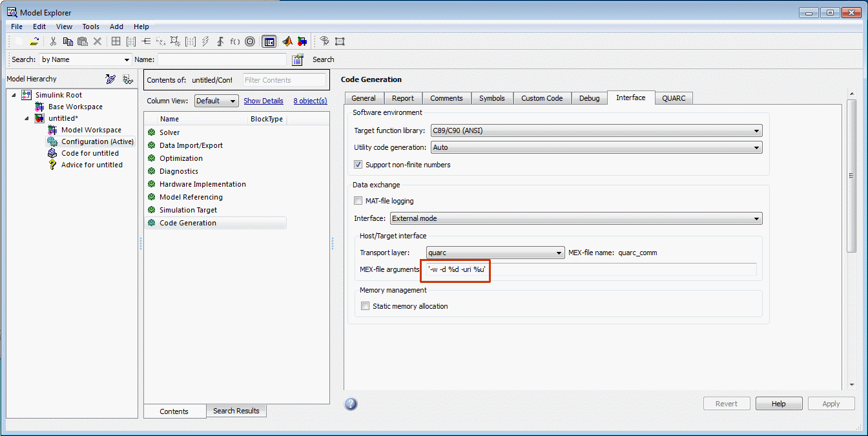Click the MATLAB logo toolbar icon
Screen dimensions: 868x436
point(287,41)
